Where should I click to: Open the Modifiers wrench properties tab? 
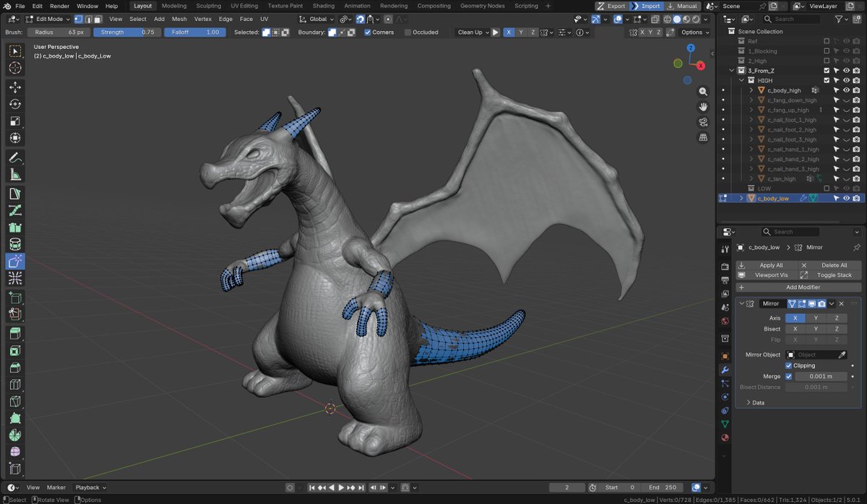(725, 370)
